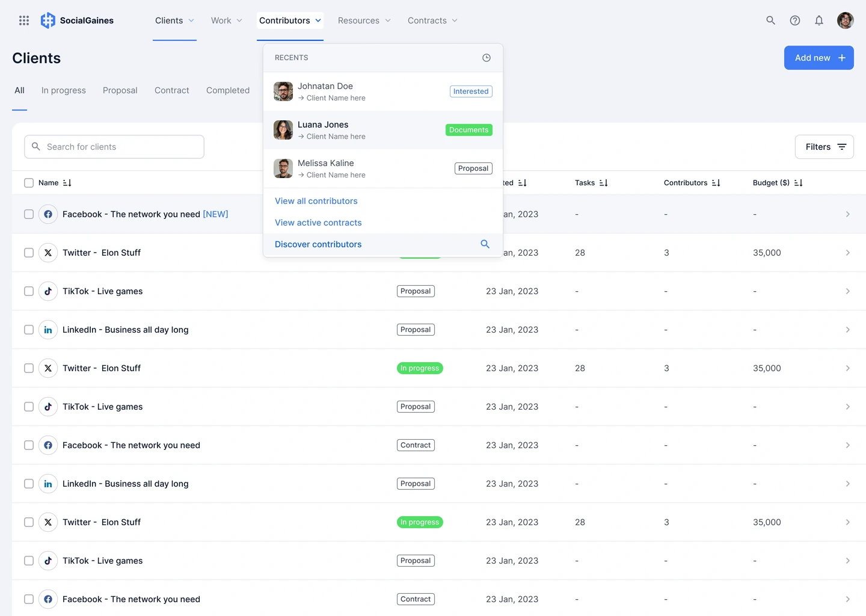Image resolution: width=866 pixels, height=616 pixels.
Task: Click the LinkedIn icon in first LinkedIn row
Action: (48, 330)
